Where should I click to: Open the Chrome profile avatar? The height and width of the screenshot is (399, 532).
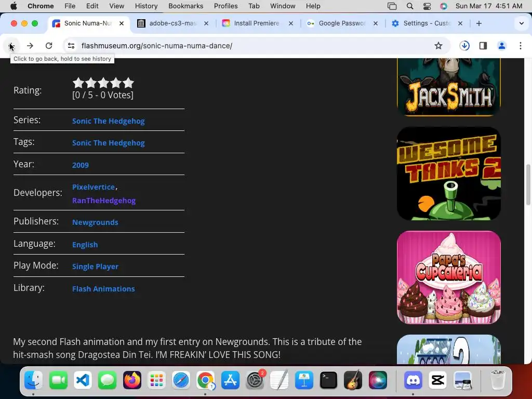click(502, 46)
